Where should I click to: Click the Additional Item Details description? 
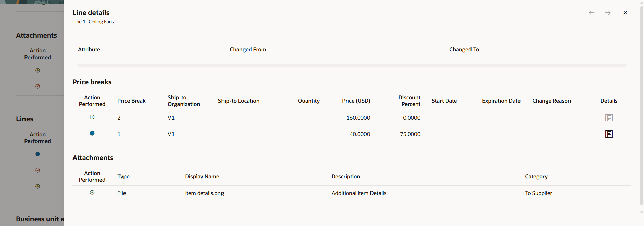[x=359, y=193]
